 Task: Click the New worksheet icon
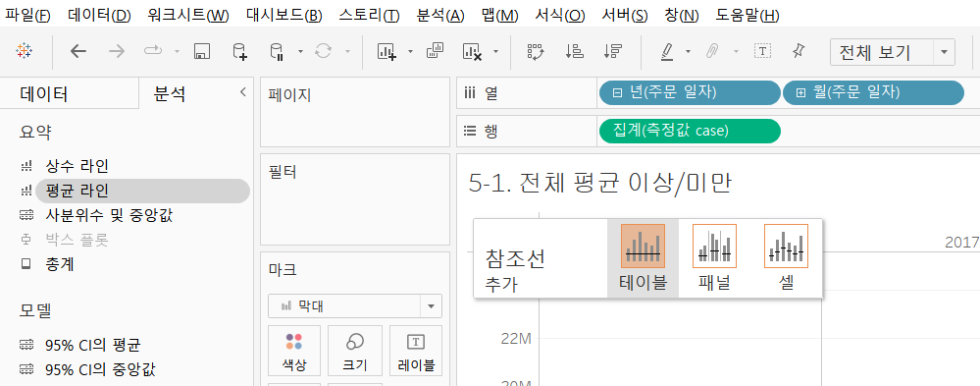[387, 51]
